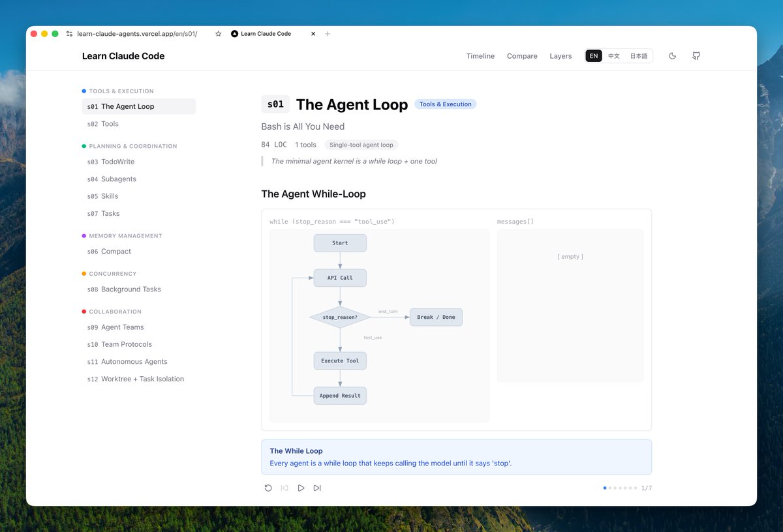This screenshot has height=532, width=783.
Task: Click the CONCURRENCY sidebar heading
Action: coord(113,274)
